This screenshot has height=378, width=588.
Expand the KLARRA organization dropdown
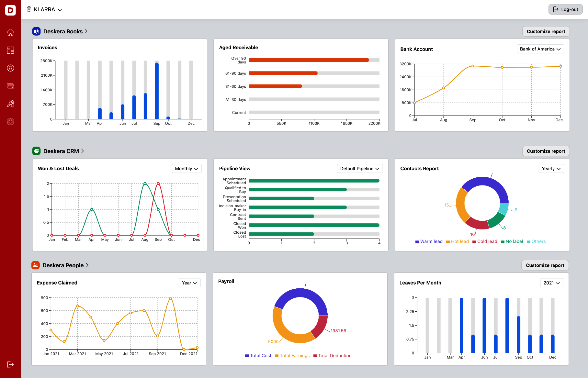coord(44,9)
